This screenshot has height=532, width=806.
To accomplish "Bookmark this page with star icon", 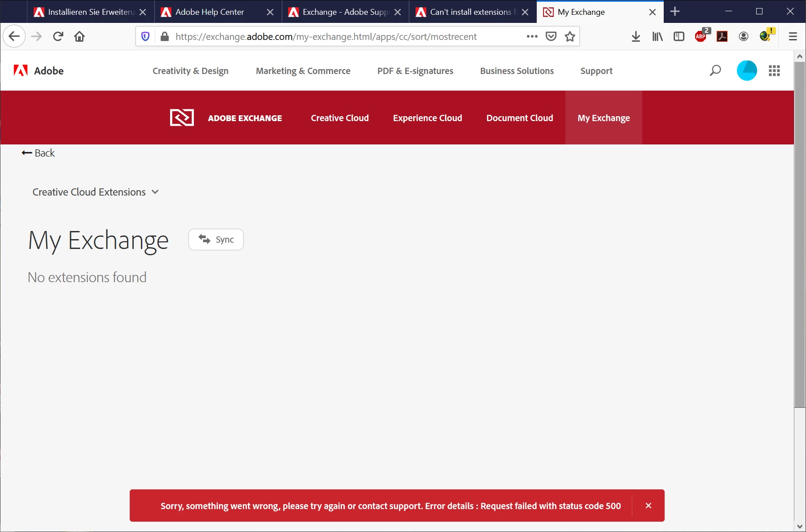I will click(570, 36).
